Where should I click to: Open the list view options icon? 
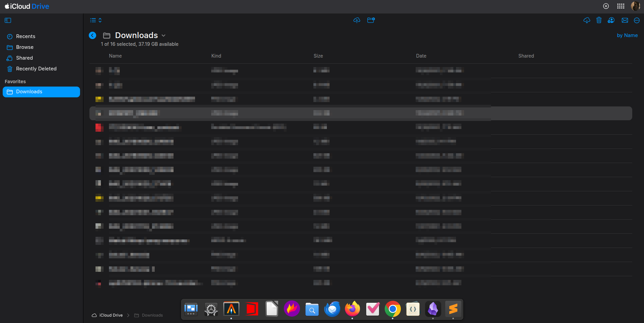point(93,20)
